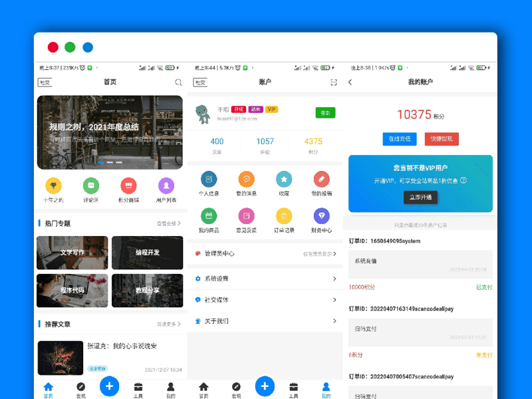Viewport: 532px width, 399px height.
Task: Click the carousel page indicator dots
Action: click(x=109, y=162)
